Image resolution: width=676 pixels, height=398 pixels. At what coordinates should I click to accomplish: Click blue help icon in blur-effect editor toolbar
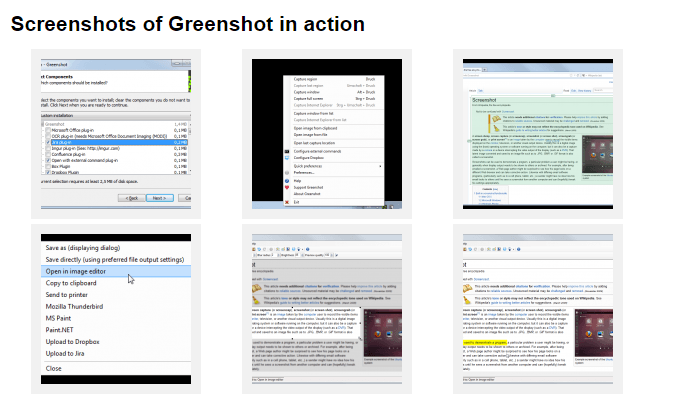(x=308, y=249)
